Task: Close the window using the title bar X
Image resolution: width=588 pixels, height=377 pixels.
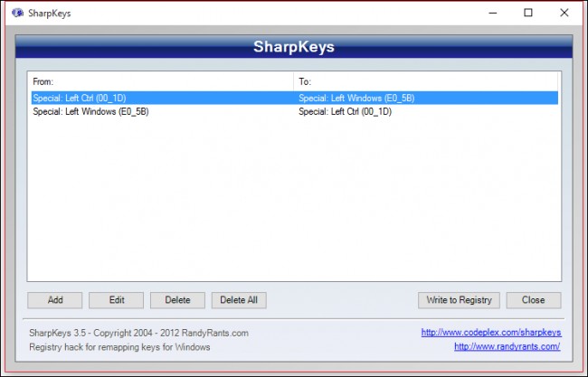Action: point(564,14)
